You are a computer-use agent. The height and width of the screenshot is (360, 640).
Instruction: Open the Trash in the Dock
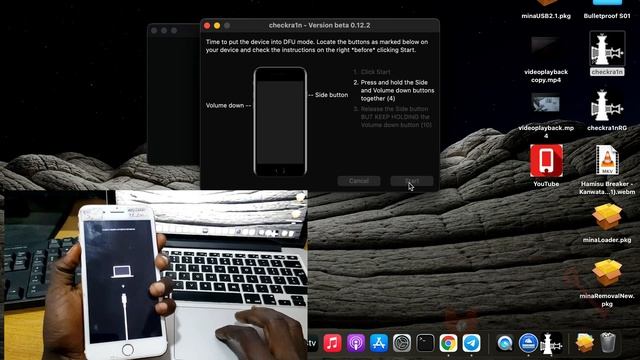point(608,343)
